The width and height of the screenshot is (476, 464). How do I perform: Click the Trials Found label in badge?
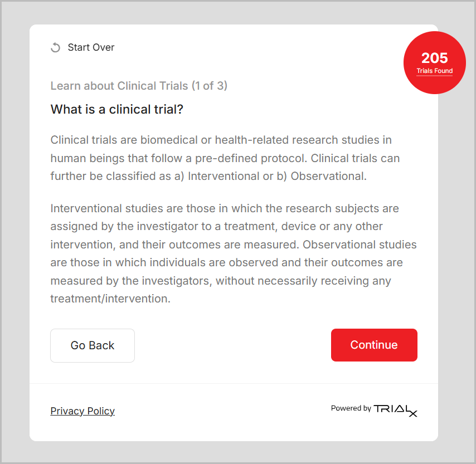tap(434, 71)
